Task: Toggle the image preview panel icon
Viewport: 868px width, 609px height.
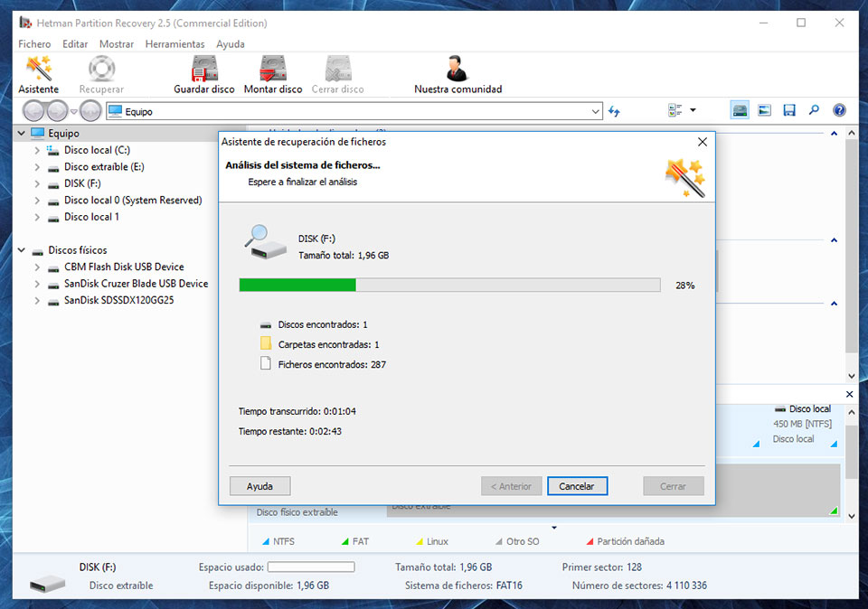Action: [x=765, y=110]
